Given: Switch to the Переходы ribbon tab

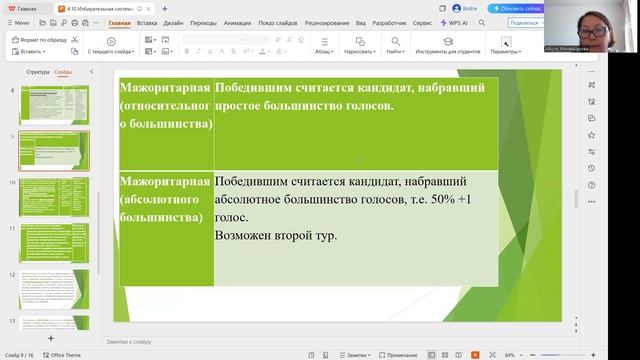Looking at the screenshot, I should pyautogui.click(x=203, y=23).
